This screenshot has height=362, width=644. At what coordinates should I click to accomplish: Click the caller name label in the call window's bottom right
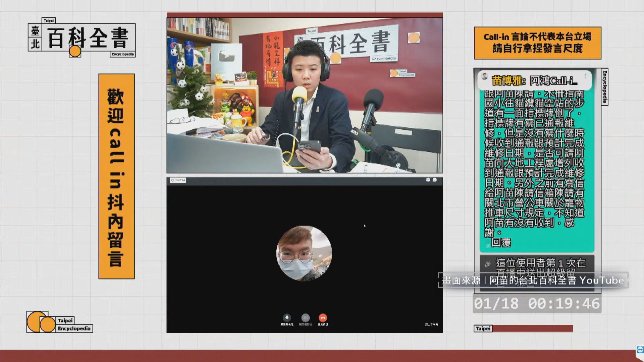431,324
